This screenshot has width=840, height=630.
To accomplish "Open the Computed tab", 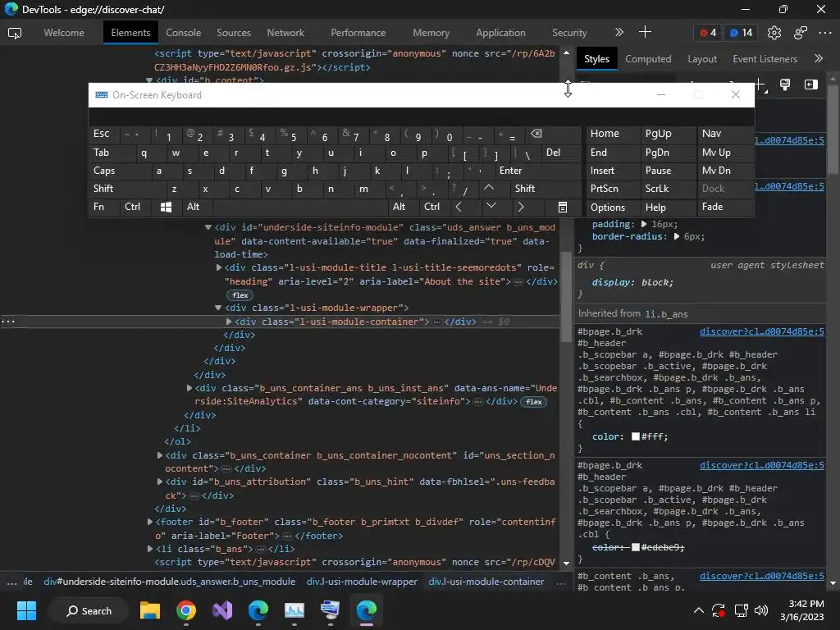I will (x=648, y=59).
